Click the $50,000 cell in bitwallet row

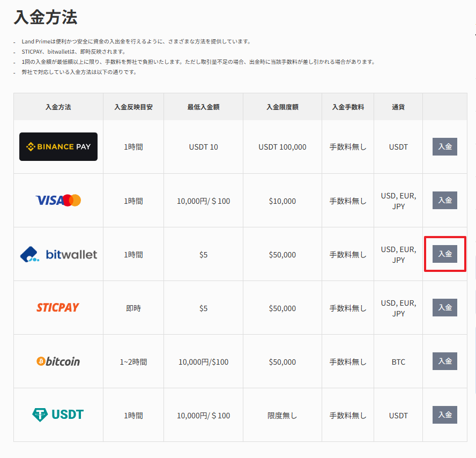282,255
